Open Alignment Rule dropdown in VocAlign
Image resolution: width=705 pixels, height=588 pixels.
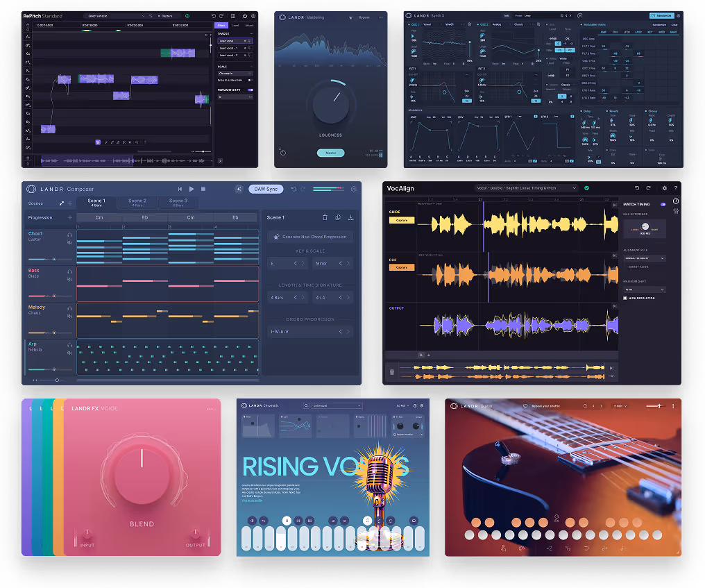pyautogui.click(x=644, y=258)
